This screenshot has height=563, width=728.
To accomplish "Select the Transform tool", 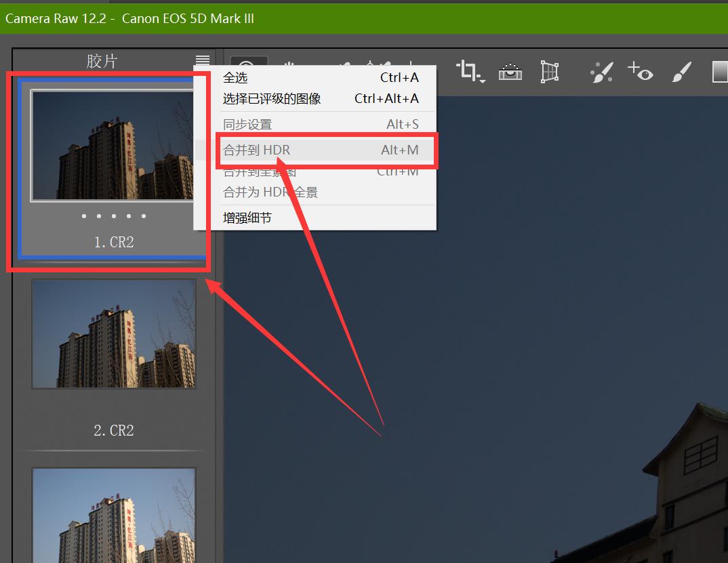I will 549,71.
